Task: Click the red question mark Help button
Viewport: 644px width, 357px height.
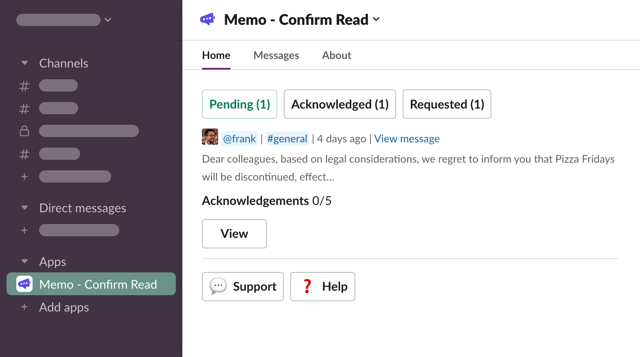Action: tap(322, 287)
